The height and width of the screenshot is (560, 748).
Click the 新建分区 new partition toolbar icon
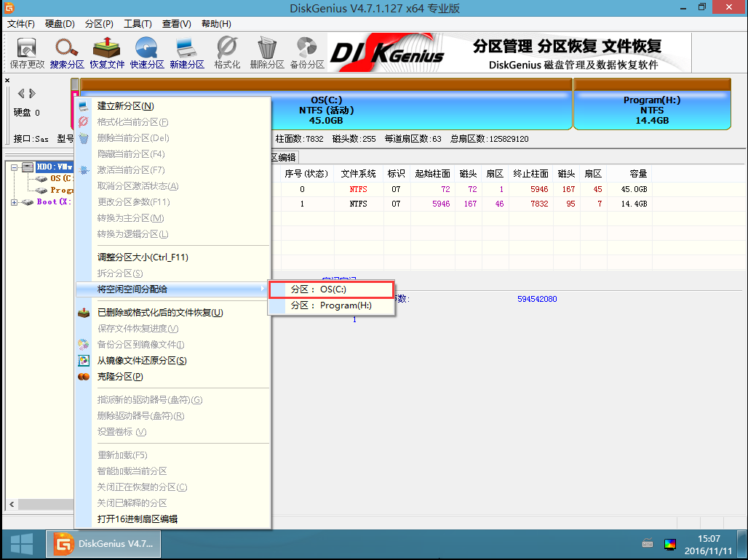pos(187,53)
